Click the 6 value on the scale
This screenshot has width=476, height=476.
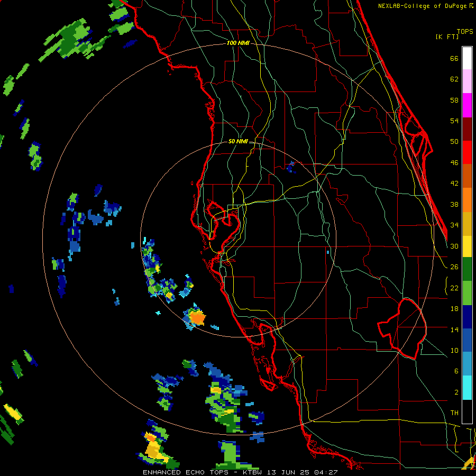pos(456,371)
